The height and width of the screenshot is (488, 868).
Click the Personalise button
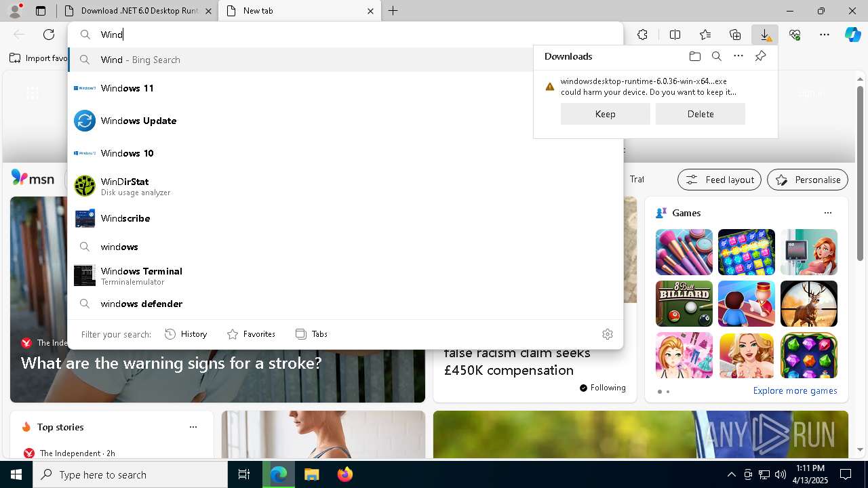[808, 180]
